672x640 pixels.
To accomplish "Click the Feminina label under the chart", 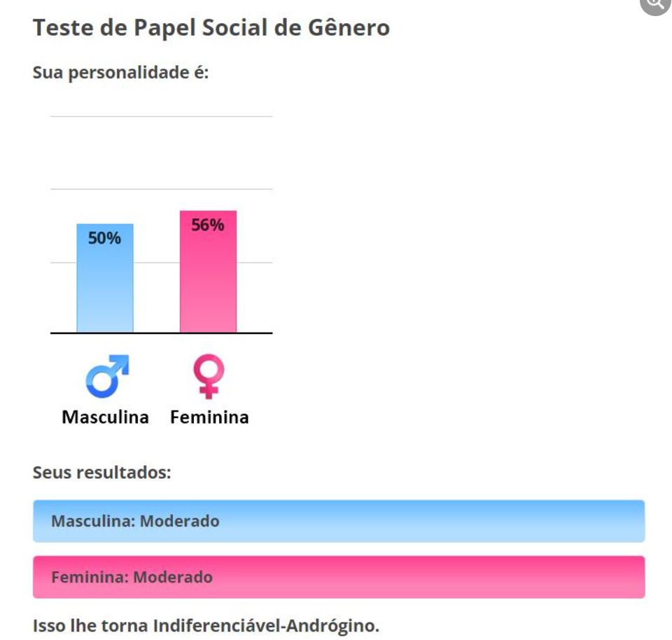I will [209, 417].
